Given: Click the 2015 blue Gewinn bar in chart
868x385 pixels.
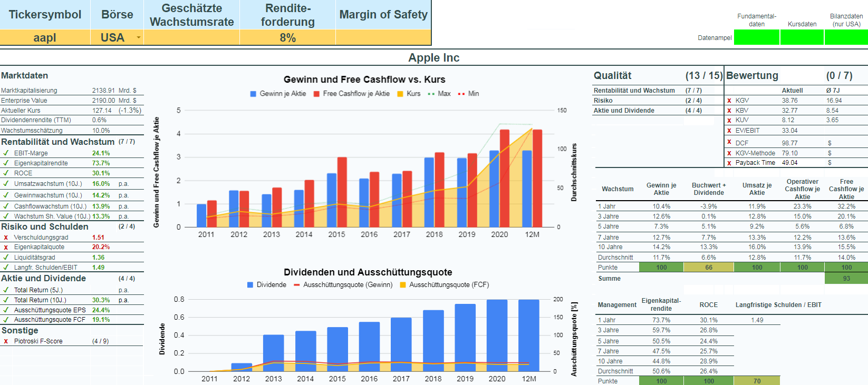Looking at the screenshot, I should (x=332, y=201).
